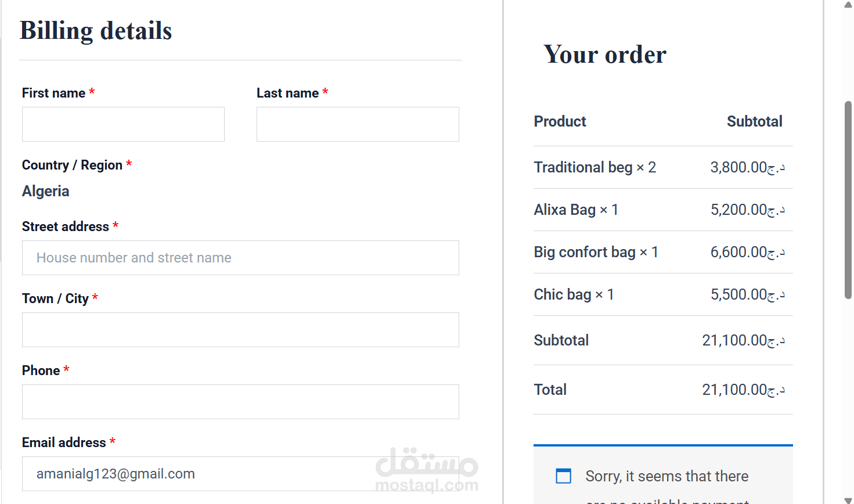Click into the Last name box
Viewport: 854px width, 504px height.
click(x=358, y=124)
